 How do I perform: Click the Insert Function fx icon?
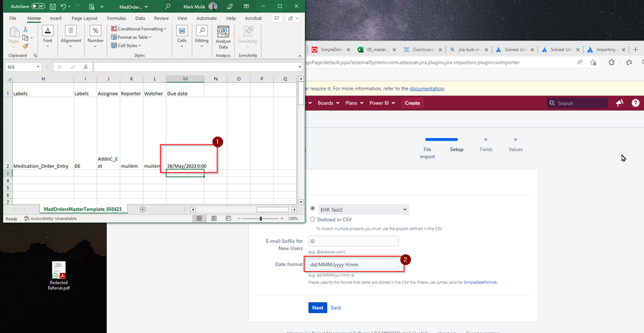click(x=86, y=66)
